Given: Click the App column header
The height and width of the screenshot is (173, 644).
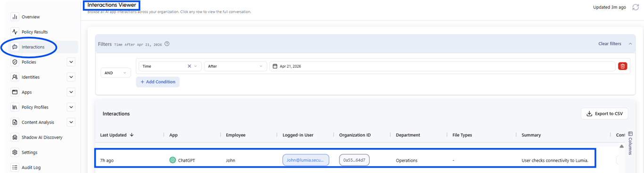Looking at the screenshot, I should point(173,135).
